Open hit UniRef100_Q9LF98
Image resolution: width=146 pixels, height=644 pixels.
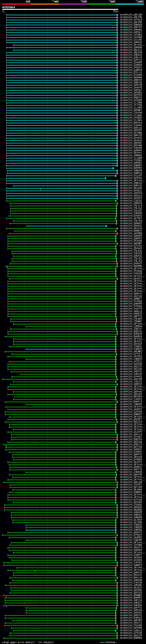pos(131,17)
